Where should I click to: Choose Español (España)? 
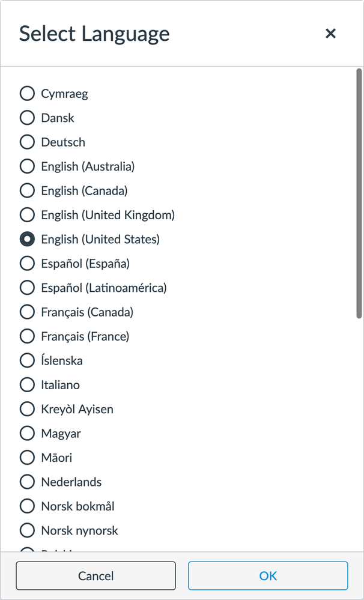click(27, 263)
